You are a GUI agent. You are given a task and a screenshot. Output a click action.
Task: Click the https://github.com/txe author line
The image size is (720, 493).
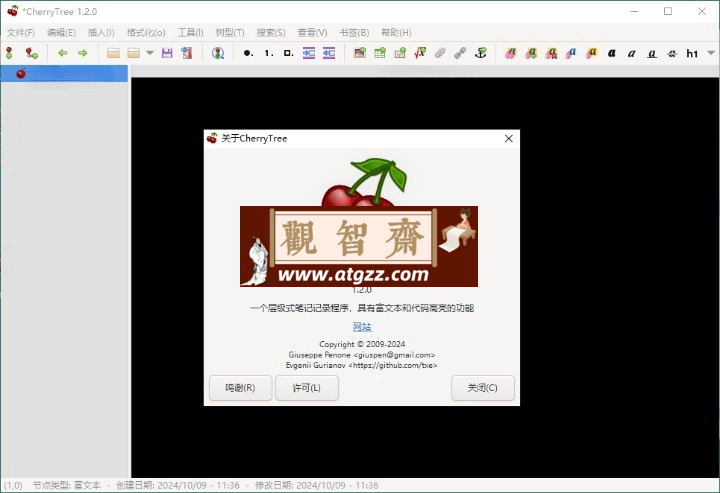coord(361,365)
